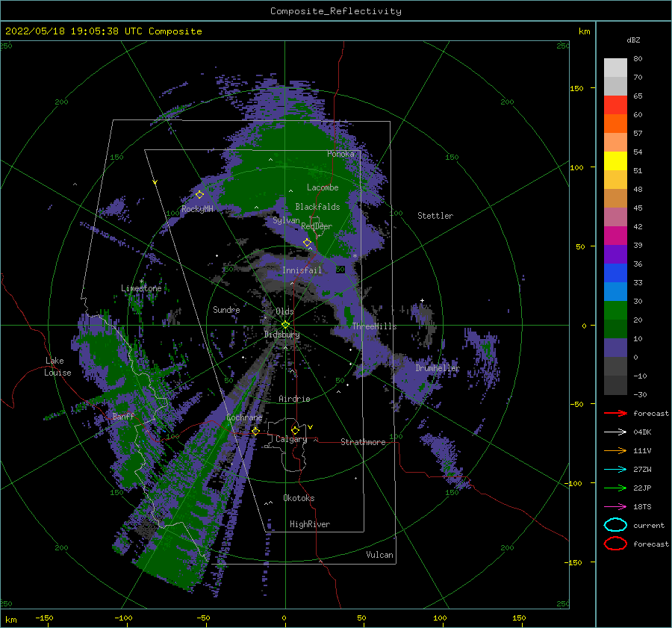This screenshot has width=672, height=628.
Task: Click the Limestone label
Action: pyautogui.click(x=141, y=288)
